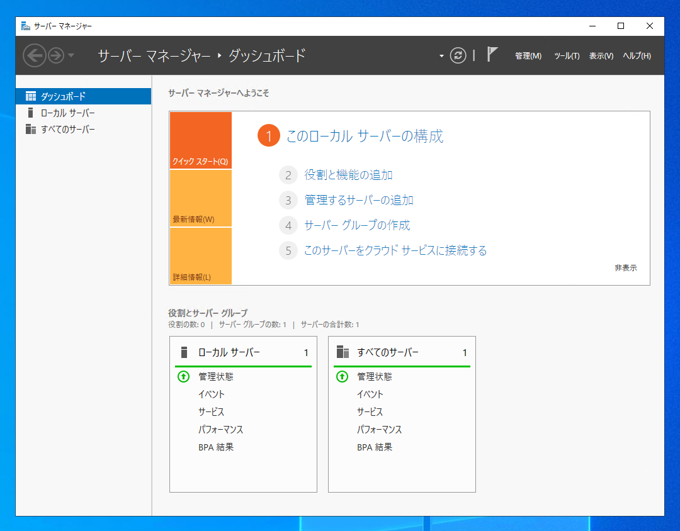Open navigation history dropdown arrow
Viewport: 680px width, 531px height.
[x=71, y=56]
